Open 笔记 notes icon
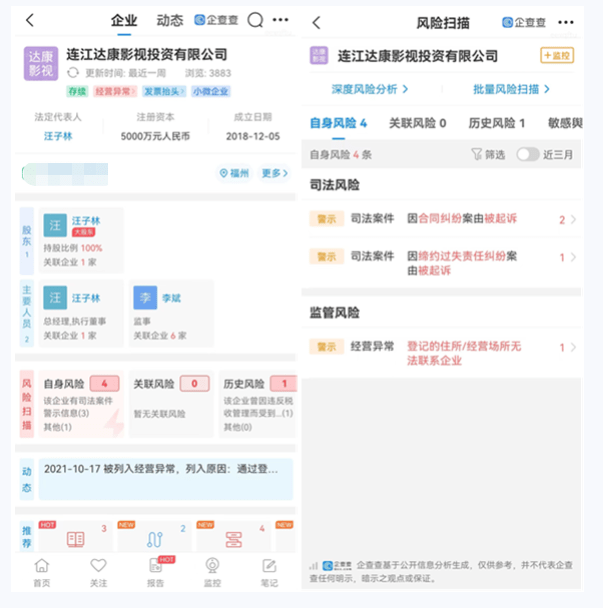 269,572
